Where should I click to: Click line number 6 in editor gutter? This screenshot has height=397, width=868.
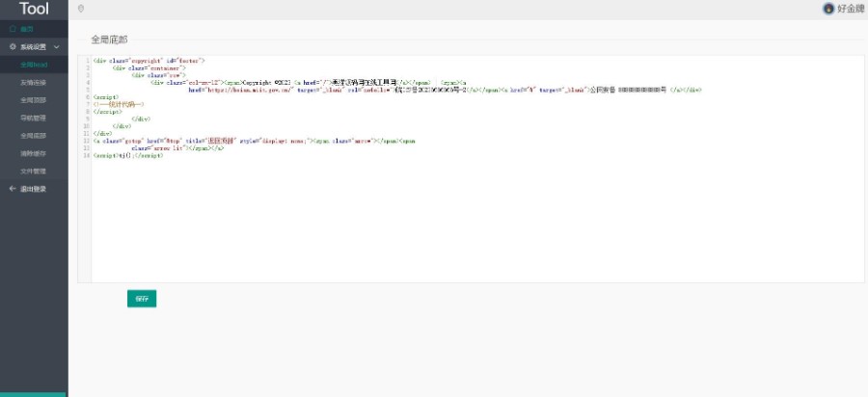(88, 96)
